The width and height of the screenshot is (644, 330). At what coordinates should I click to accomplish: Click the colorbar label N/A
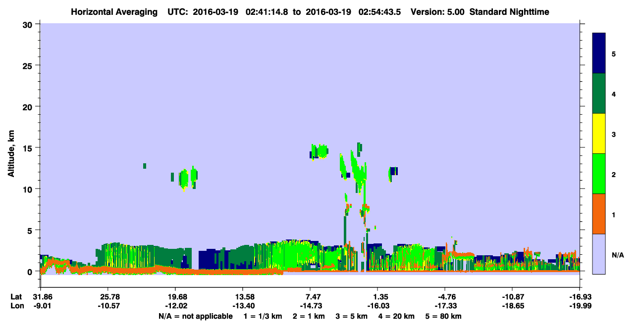(x=618, y=255)
